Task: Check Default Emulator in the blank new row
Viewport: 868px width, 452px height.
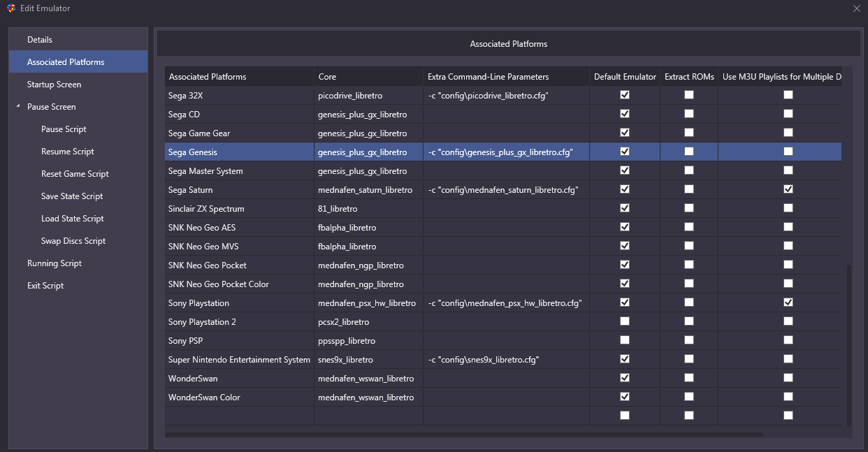Action: 625,416
